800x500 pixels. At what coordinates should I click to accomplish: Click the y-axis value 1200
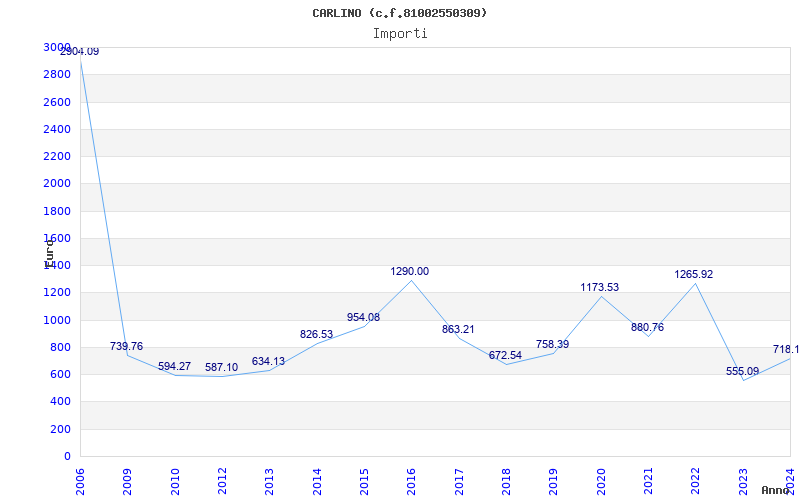[57, 293]
